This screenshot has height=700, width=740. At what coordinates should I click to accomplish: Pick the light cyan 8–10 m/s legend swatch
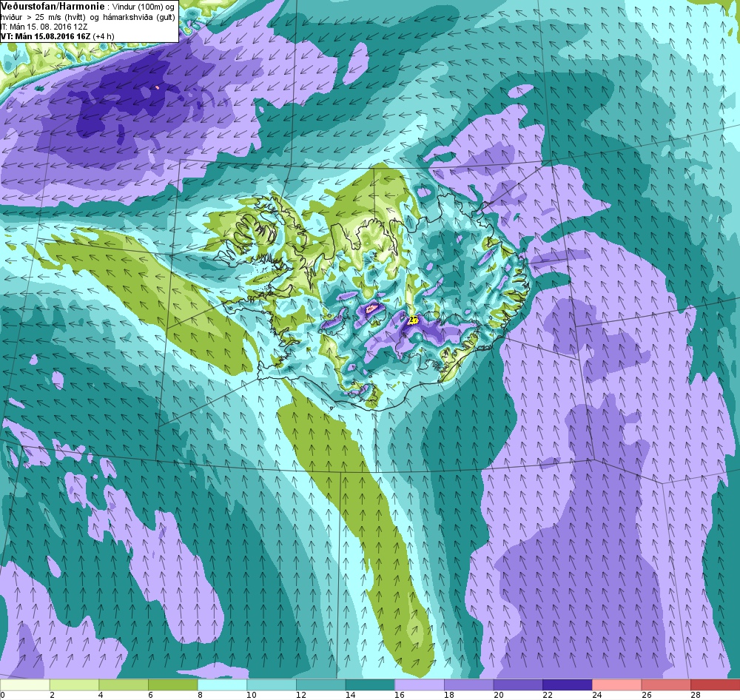click(x=222, y=685)
